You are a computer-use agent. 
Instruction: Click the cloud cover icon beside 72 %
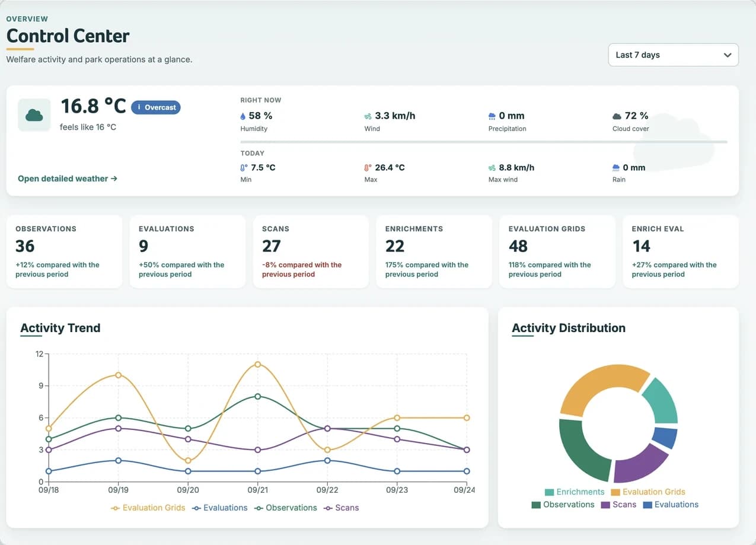617,116
